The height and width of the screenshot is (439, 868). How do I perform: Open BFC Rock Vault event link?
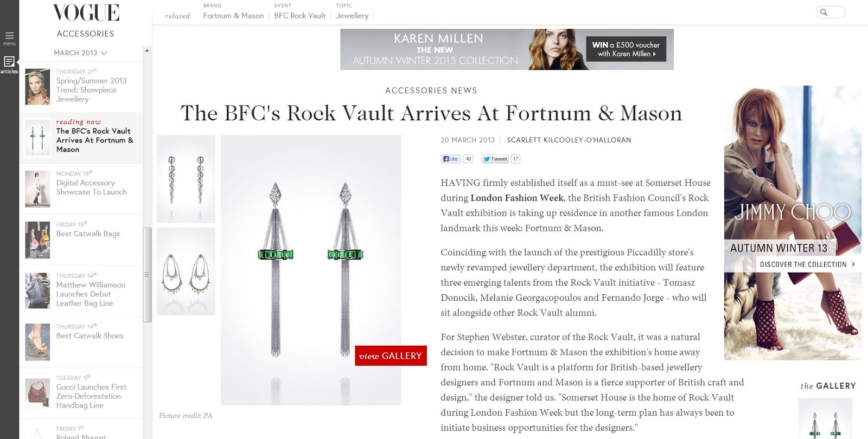[x=300, y=16]
